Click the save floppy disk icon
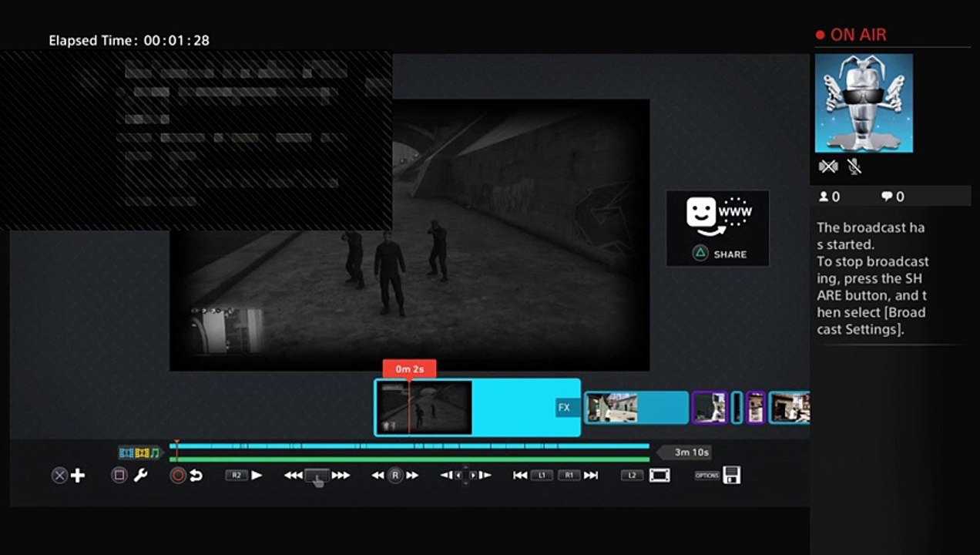 [x=732, y=475]
